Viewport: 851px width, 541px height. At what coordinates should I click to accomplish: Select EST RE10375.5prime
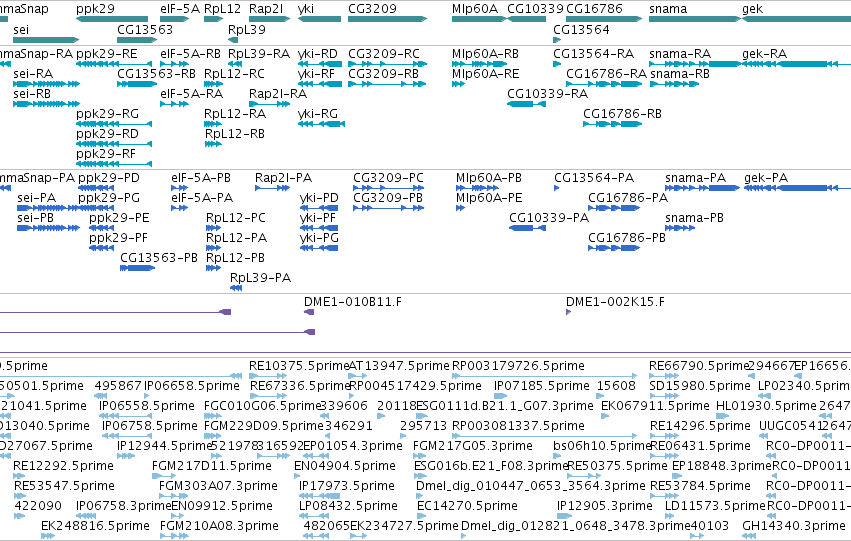click(x=300, y=366)
